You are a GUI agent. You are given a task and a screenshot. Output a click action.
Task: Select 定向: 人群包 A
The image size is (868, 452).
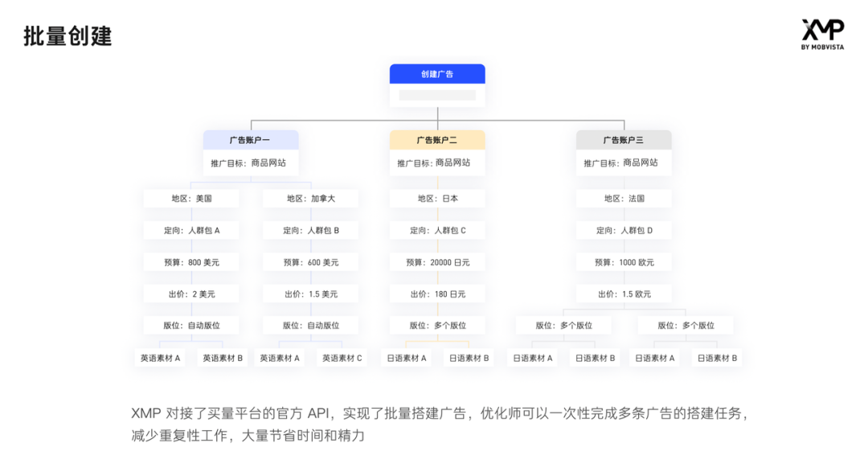point(191,231)
